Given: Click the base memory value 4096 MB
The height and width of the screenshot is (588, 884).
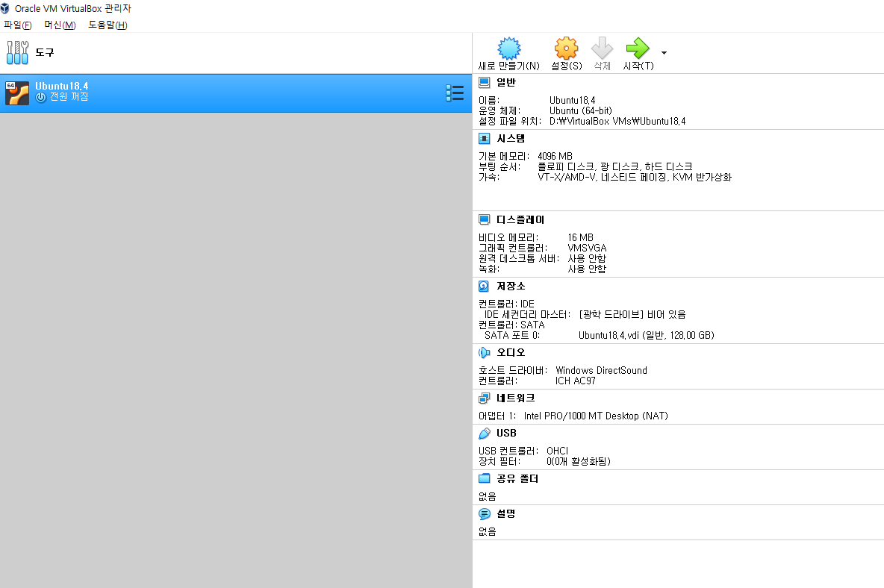Looking at the screenshot, I should [x=555, y=156].
